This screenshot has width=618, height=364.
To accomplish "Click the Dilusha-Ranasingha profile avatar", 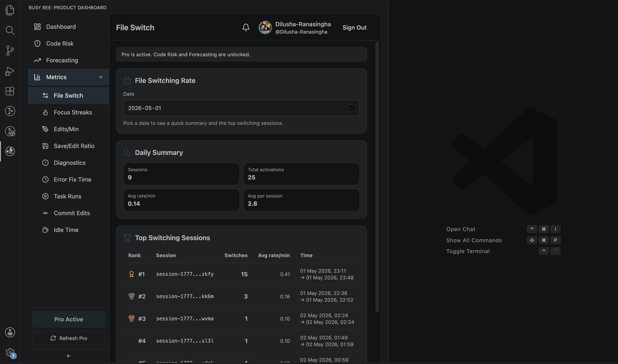I will (x=265, y=27).
